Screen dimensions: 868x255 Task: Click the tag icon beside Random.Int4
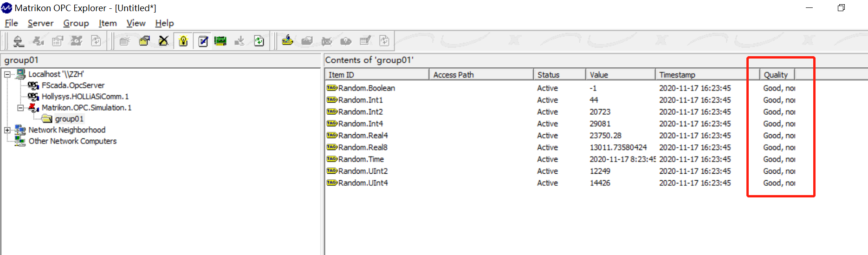coord(331,124)
